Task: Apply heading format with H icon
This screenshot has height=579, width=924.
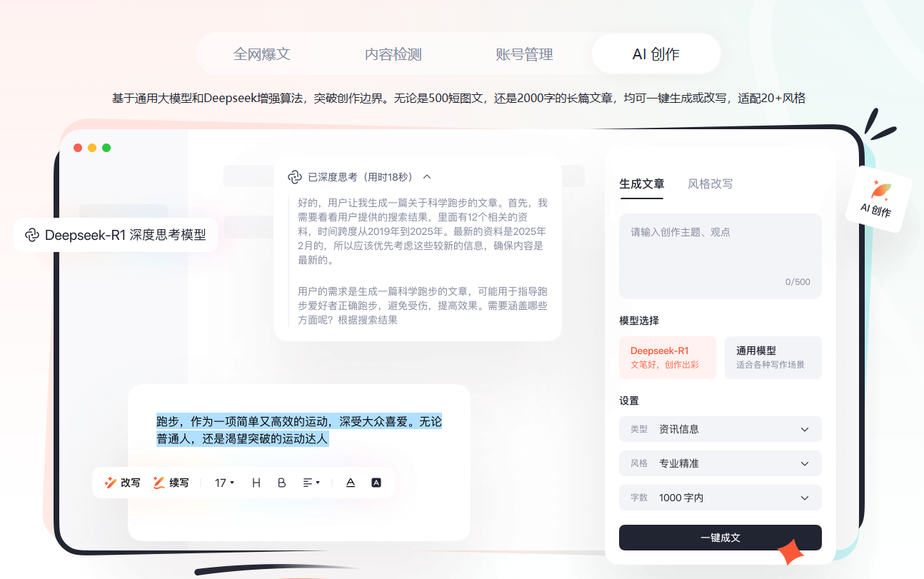Action: click(x=256, y=483)
